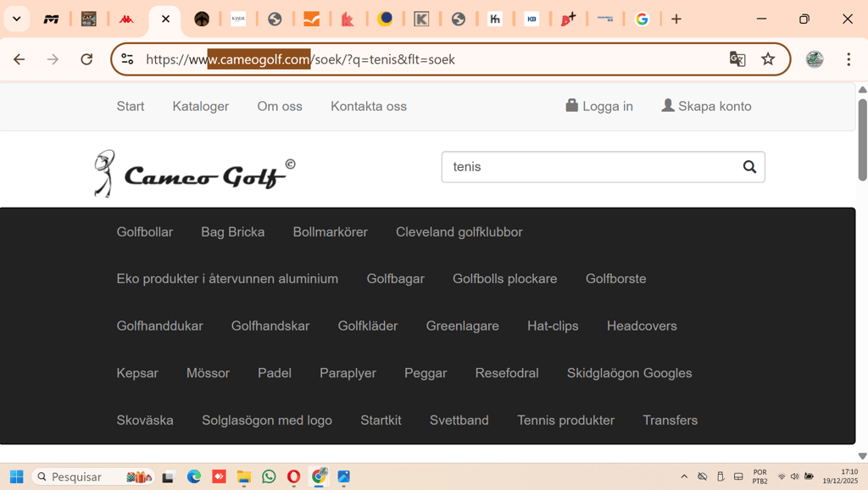Screen dimensions: 868x490
Task: Open Kepsar category
Action: pyautogui.click(x=137, y=373)
